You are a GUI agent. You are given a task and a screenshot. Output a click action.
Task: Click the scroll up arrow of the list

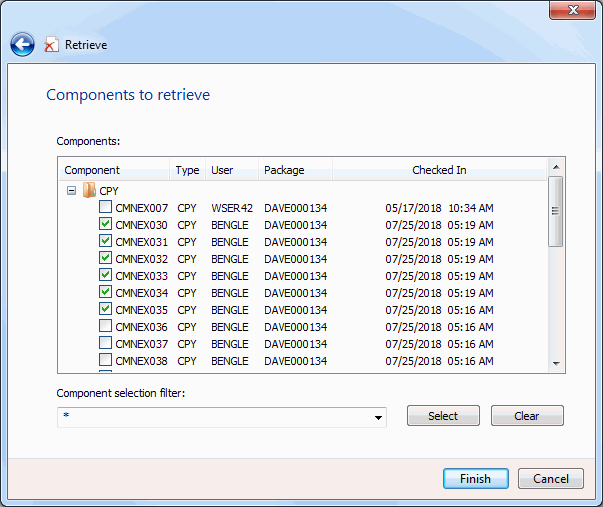pyautogui.click(x=556, y=167)
